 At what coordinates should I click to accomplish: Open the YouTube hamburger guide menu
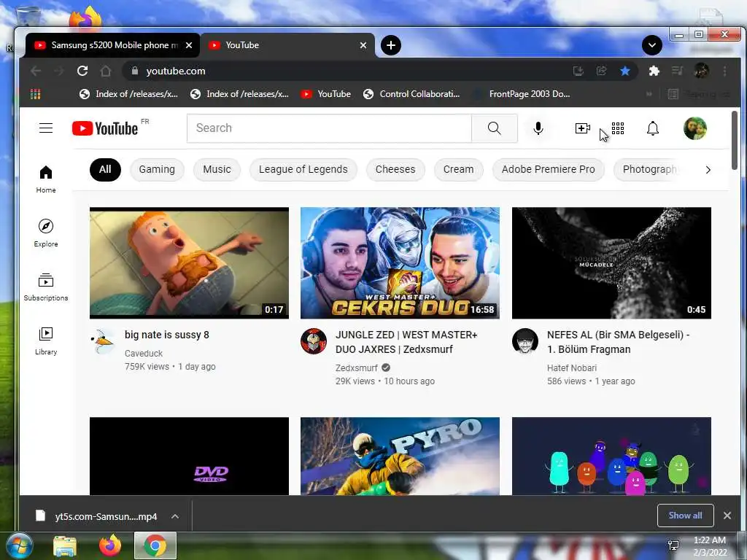46,128
